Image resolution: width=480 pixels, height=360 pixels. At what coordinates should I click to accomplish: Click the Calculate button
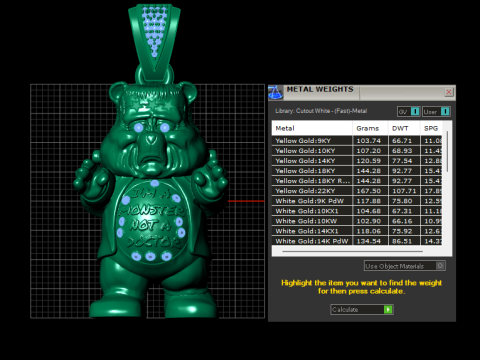[x=362, y=310]
